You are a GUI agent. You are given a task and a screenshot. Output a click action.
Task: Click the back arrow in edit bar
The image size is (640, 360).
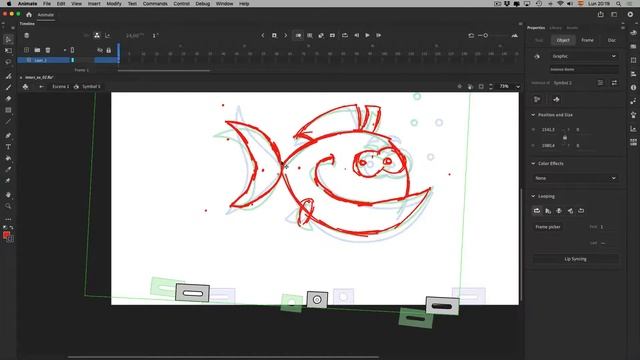tap(41, 87)
